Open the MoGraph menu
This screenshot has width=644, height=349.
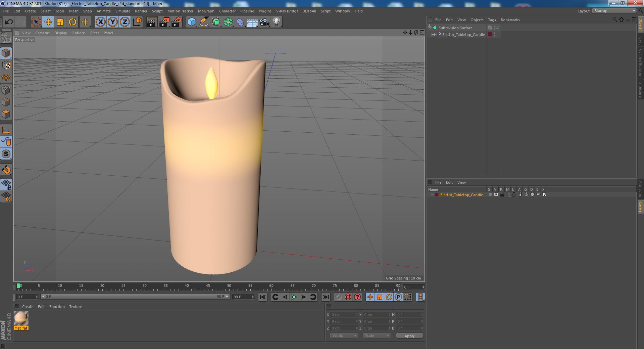206,11
